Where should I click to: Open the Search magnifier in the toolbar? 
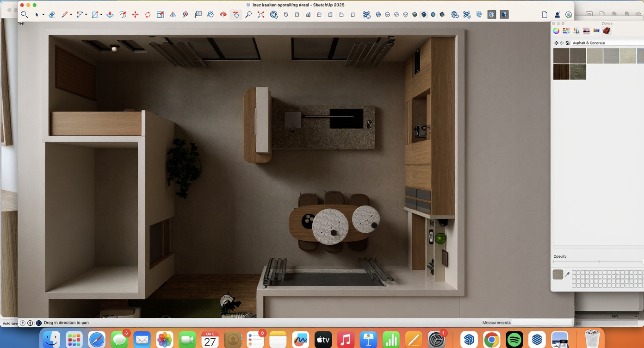click(x=25, y=15)
